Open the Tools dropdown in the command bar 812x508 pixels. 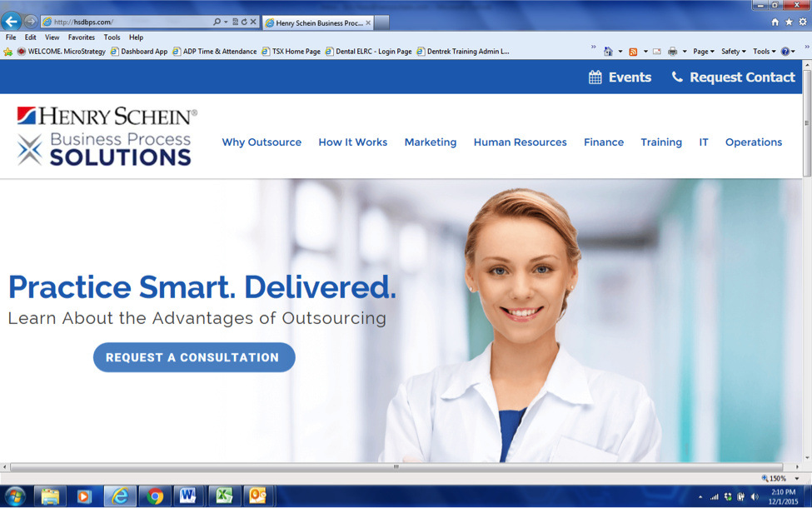[x=761, y=51]
